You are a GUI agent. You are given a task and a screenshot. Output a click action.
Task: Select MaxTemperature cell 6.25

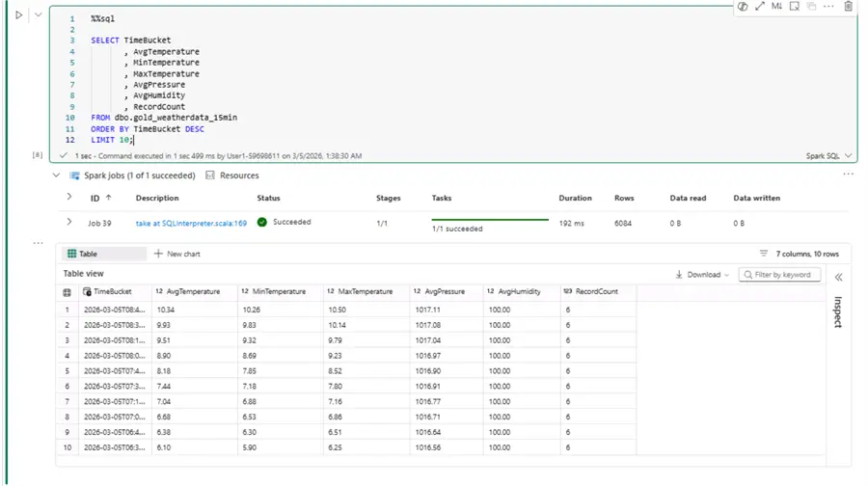(x=366, y=447)
